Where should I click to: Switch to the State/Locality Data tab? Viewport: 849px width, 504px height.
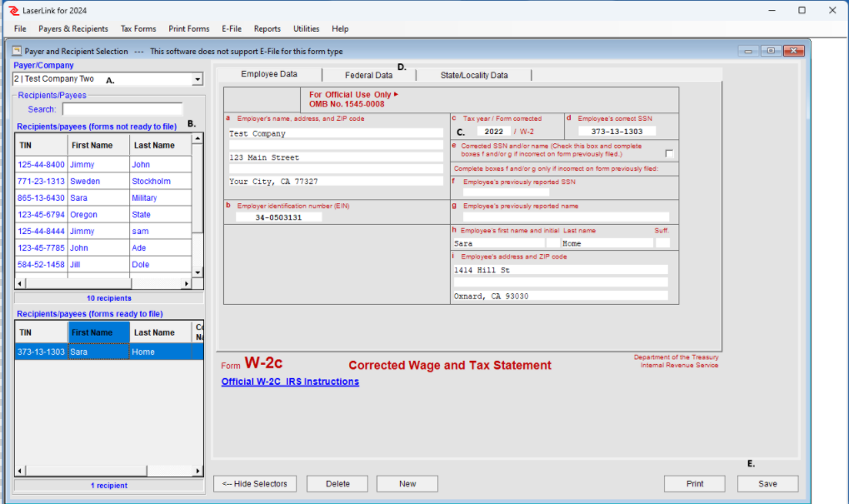point(473,75)
